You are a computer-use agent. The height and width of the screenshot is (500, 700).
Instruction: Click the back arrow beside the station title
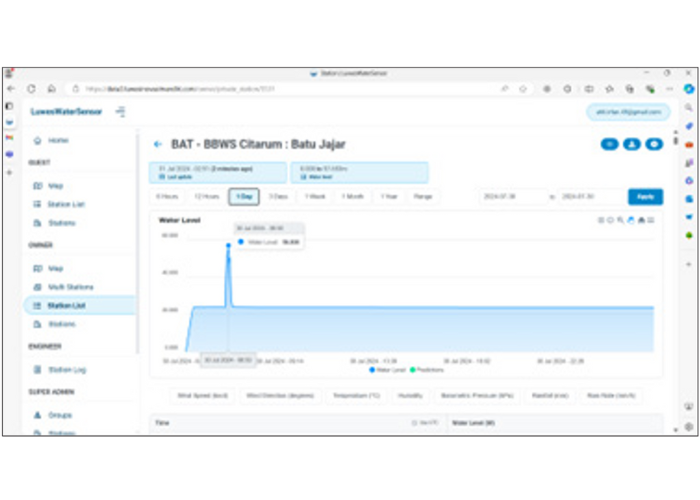(x=157, y=145)
